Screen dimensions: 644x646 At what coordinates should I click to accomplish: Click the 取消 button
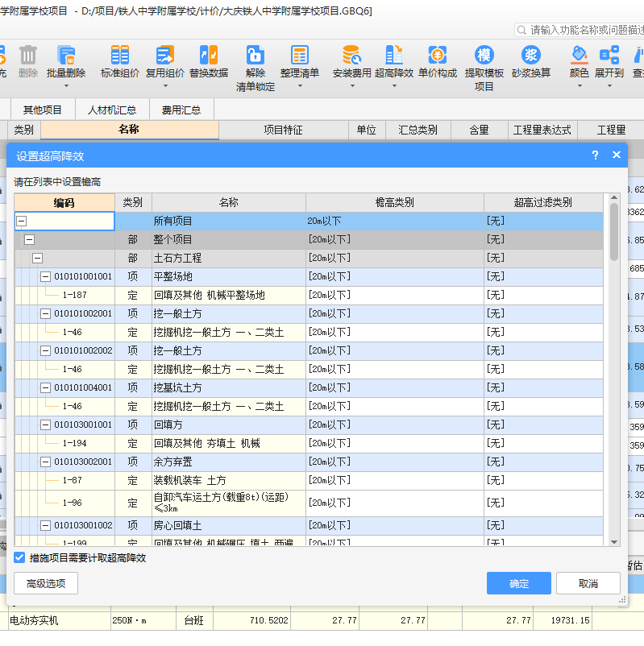pos(588,583)
